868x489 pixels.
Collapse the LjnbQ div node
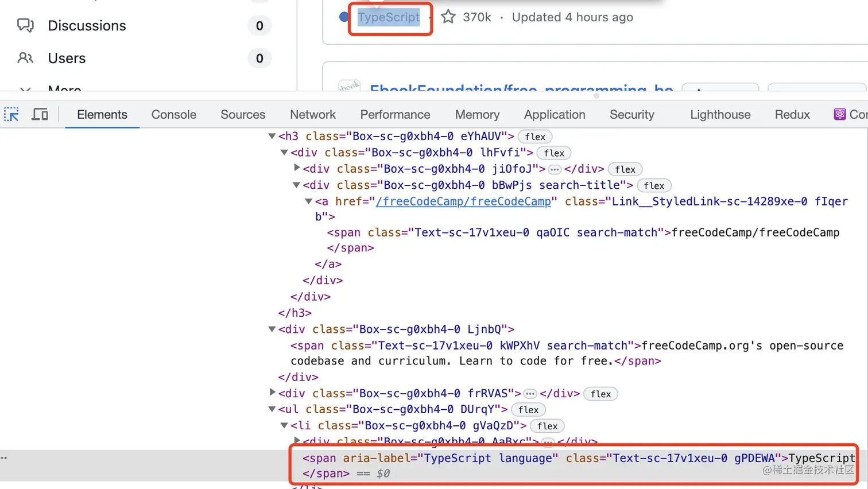coord(272,329)
